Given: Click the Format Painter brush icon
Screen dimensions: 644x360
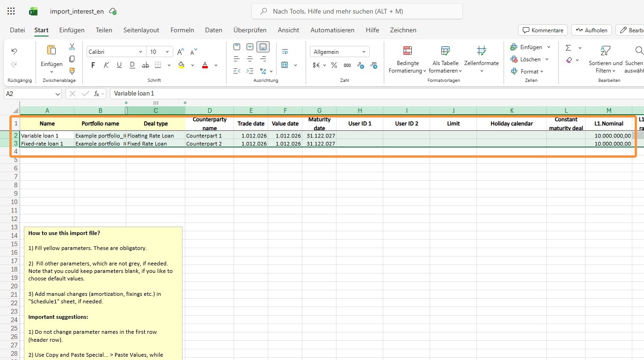Looking at the screenshot, I should pyautogui.click(x=72, y=71).
